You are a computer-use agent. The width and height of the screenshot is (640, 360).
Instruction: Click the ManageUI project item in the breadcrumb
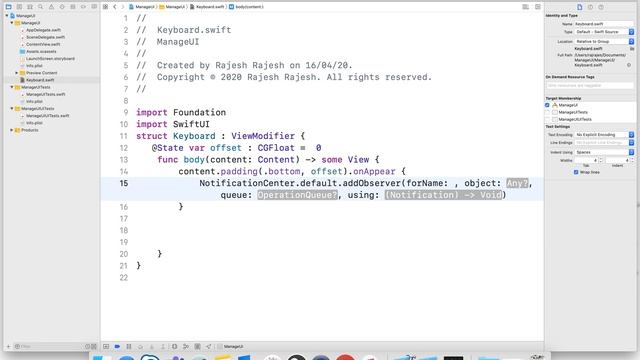142,7
